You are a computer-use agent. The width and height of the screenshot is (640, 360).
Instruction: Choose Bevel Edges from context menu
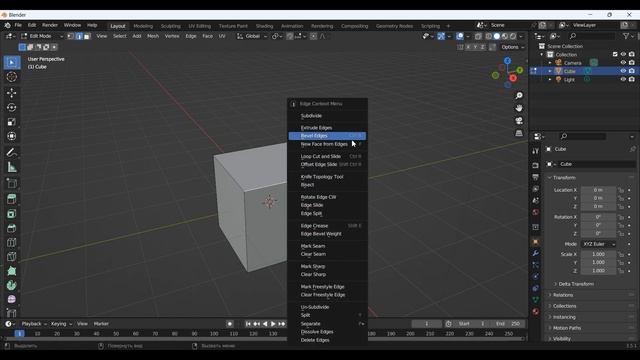click(327, 136)
